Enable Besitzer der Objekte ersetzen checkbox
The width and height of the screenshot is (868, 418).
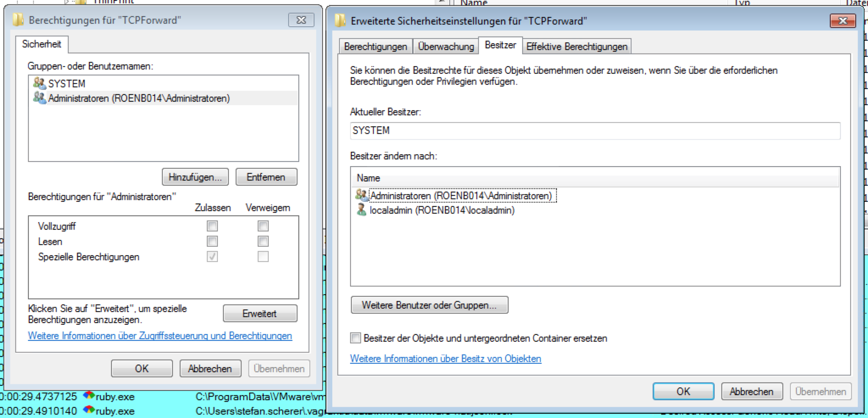click(x=356, y=338)
